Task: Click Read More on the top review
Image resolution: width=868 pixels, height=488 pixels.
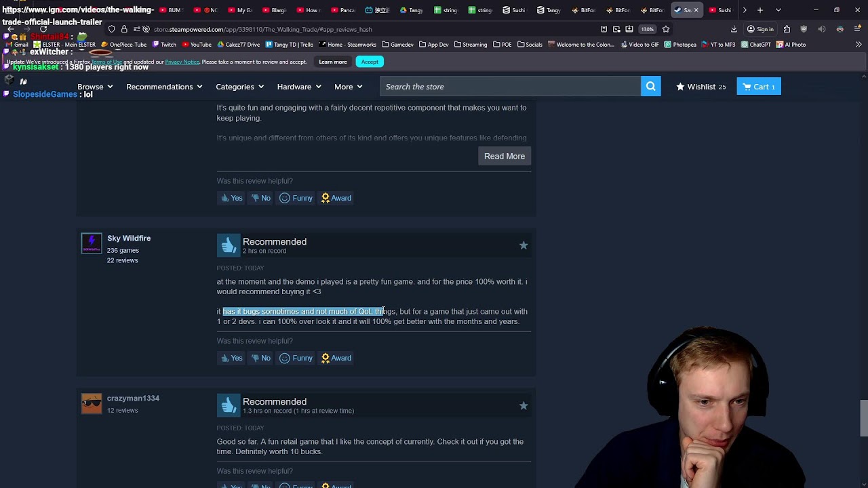Action: tap(505, 156)
